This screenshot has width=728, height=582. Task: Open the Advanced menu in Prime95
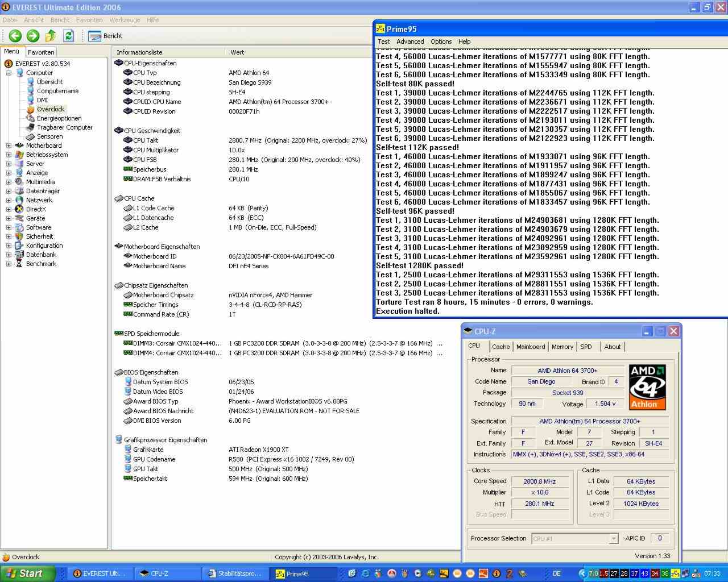tap(410, 41)
